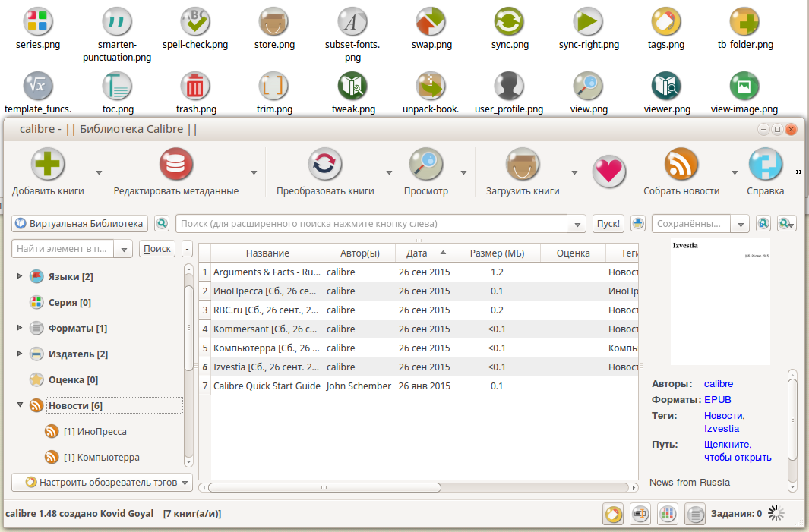This screenshot has width=809, height=532.
Task: Expand the Языки [2] tree node
Action: pyautogui.click(x=20, y=276)
